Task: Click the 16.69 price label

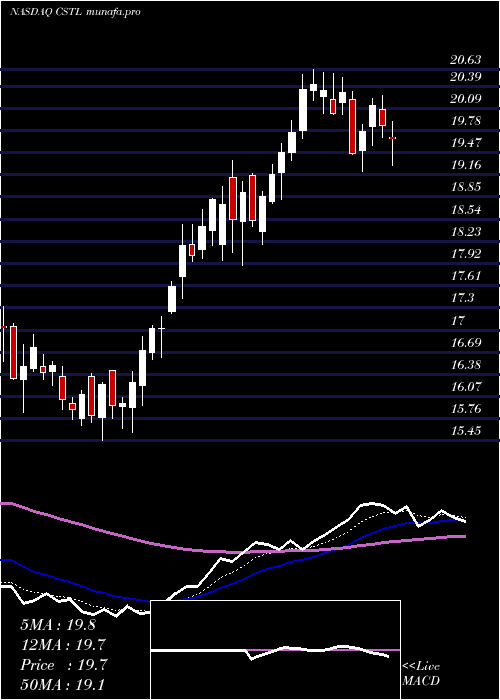Action: 466,343
